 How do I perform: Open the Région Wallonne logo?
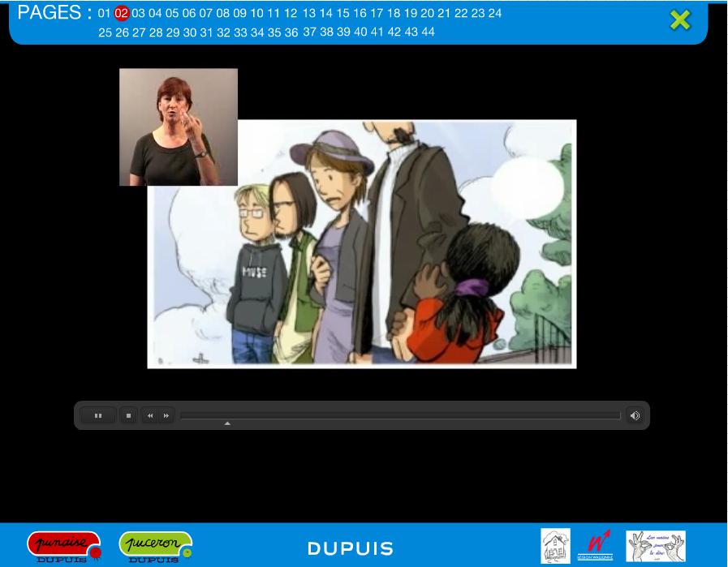click(595, 545)
